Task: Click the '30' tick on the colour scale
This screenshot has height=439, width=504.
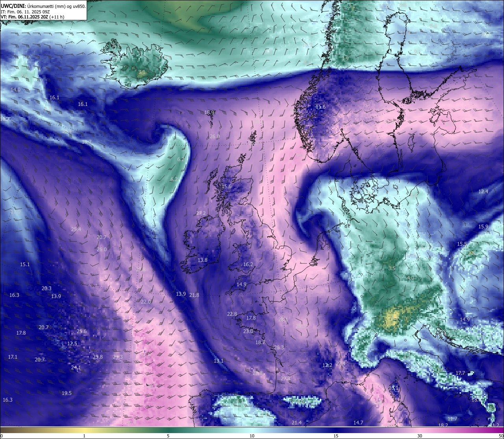Action: [x=420, y=436]
